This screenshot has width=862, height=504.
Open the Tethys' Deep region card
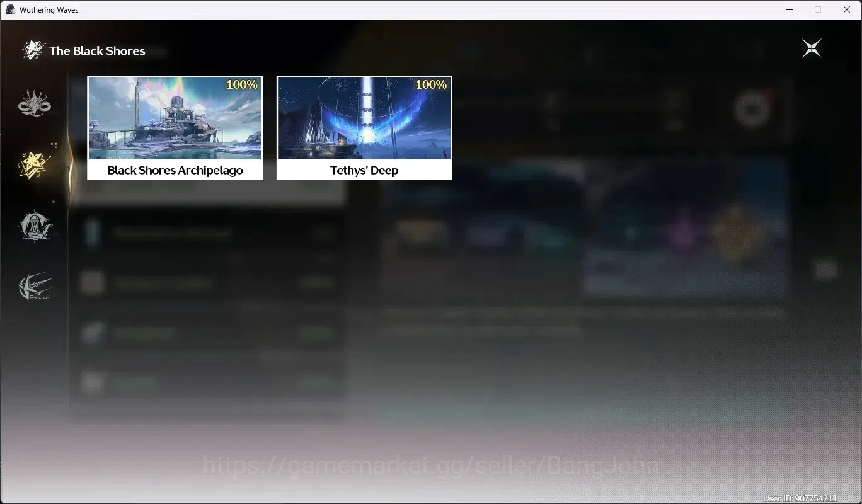click(364, 128)
